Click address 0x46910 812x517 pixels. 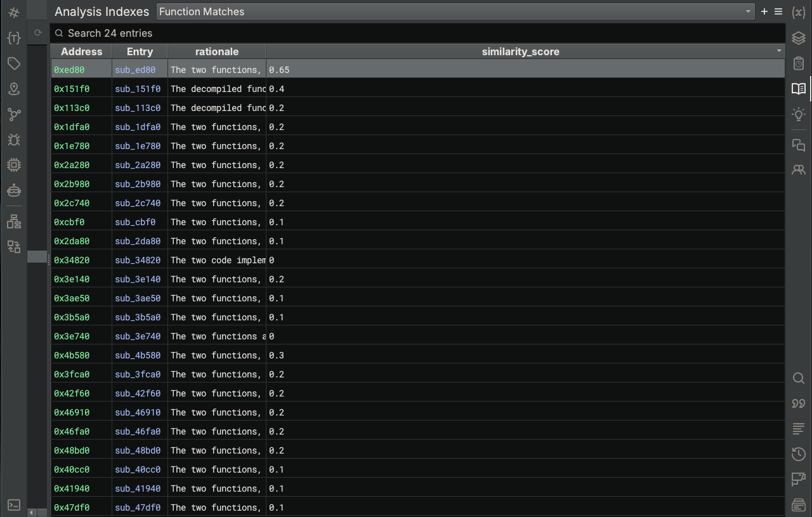click(72, 412)
